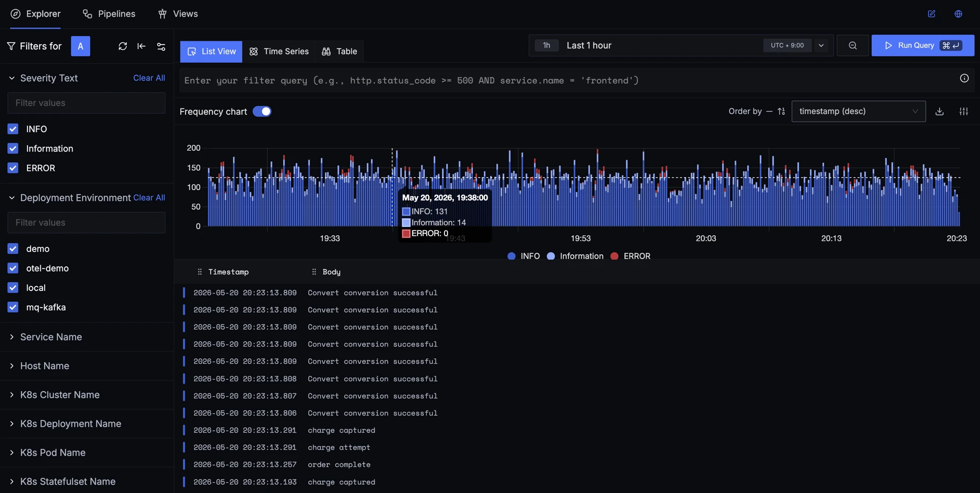
Task: Sort by the Timestamp column header
Action: click(x=228, y=272)
